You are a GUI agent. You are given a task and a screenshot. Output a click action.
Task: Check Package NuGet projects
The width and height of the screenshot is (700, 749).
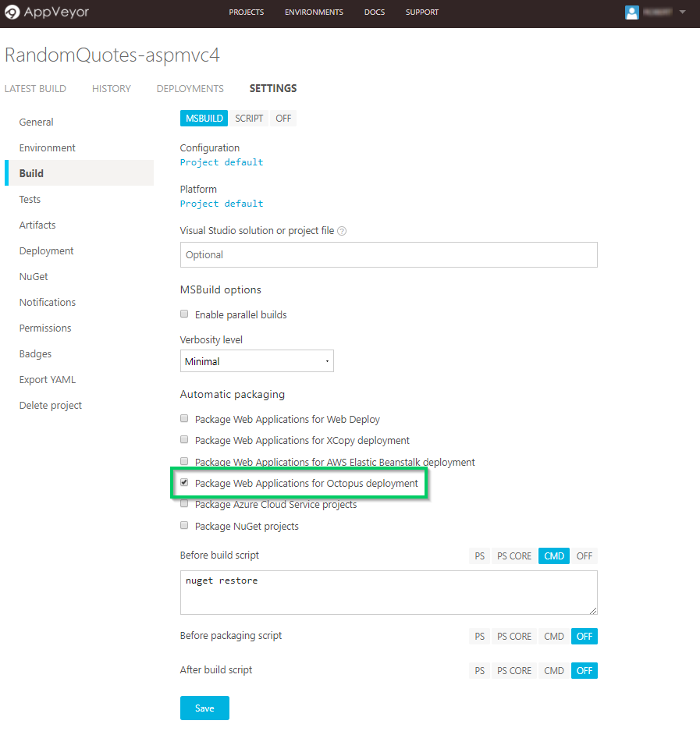(183, 525)
